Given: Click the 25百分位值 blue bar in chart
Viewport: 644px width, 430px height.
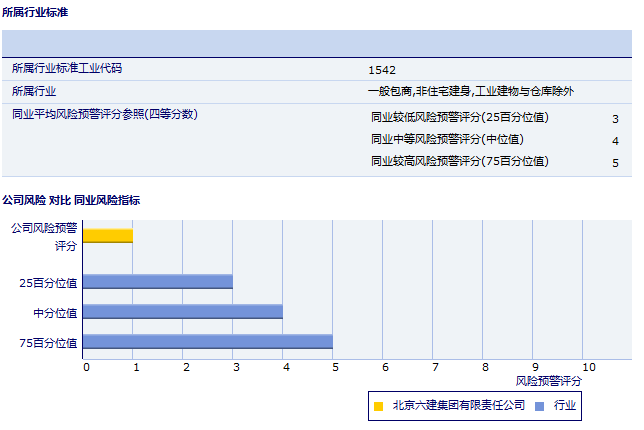Looking at the screenshot, I should pos(157,282).
